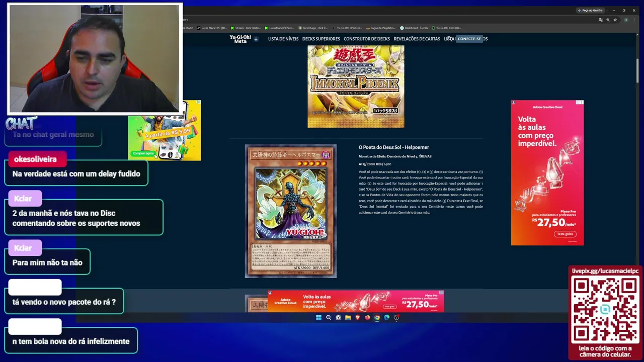Click the info icon on the R$ 5,99 ad
The image size is (644, 362).
[x=198, y=103]
